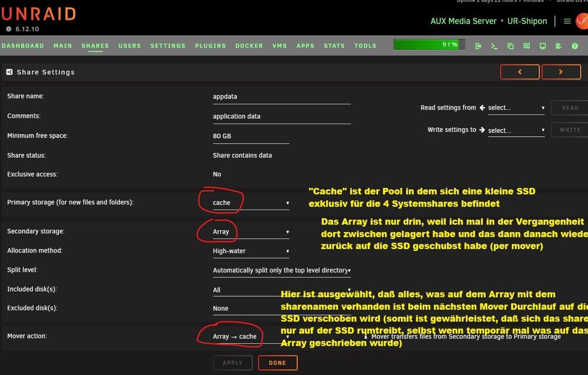
Task: Click the 'Allocation method:' label
Action: 35,250
